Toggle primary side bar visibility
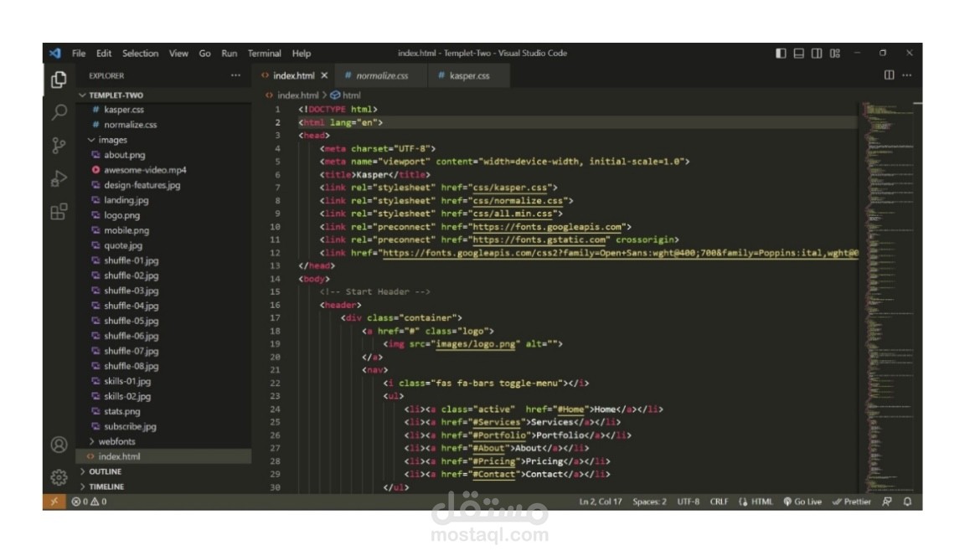The height and width of the screenshot is (556, 980). 781,53
